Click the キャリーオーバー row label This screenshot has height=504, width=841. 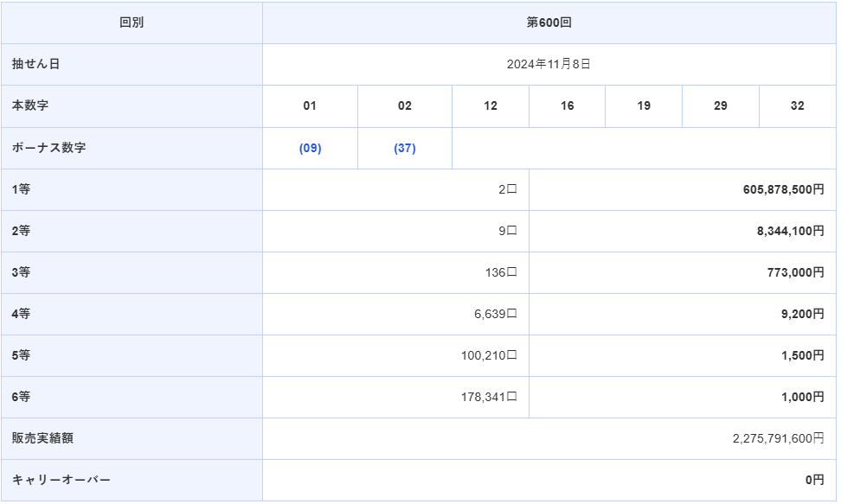coord(61,481)
